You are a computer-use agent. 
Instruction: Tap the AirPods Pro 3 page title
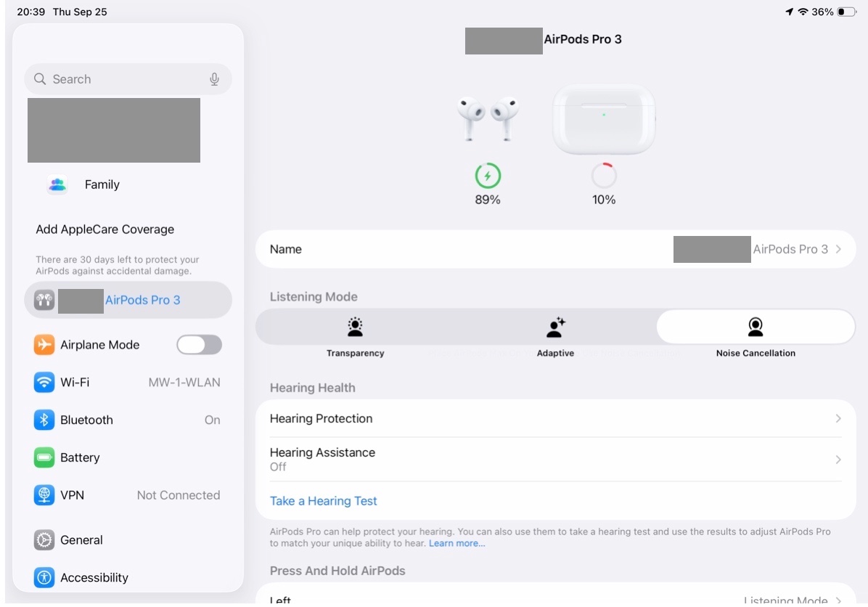point(582,39)
